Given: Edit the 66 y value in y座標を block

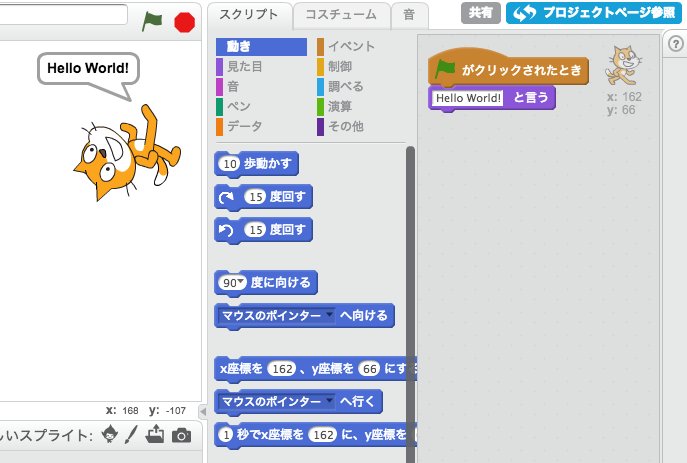Looking at the screenshot, I should [369, 369].
